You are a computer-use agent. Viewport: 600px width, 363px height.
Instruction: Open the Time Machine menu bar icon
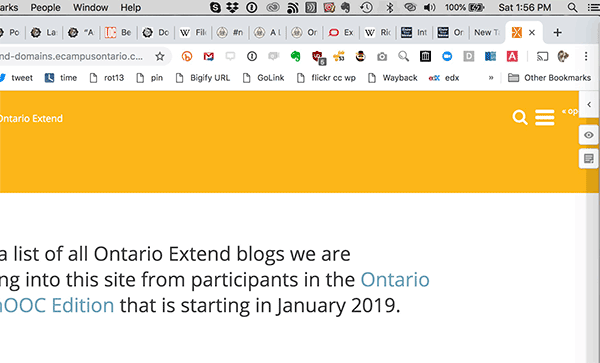point(367,7)
